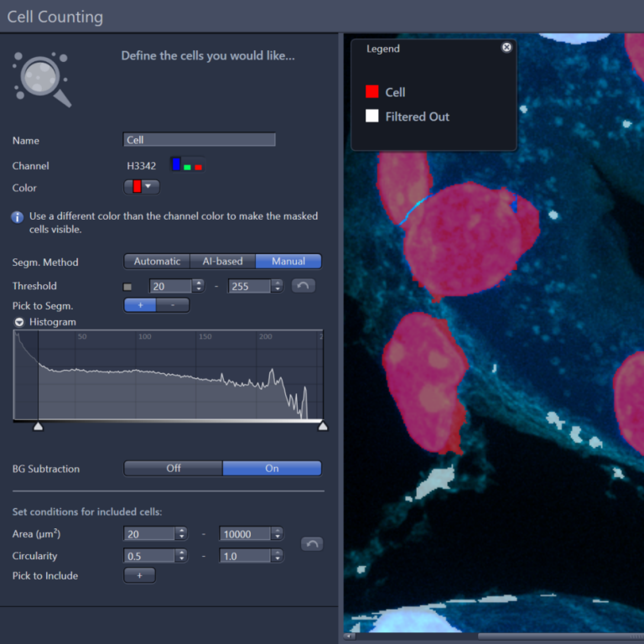The image size is (644, 644).
Task: Click the minus Pick to Segm. button
Action: 173,305
